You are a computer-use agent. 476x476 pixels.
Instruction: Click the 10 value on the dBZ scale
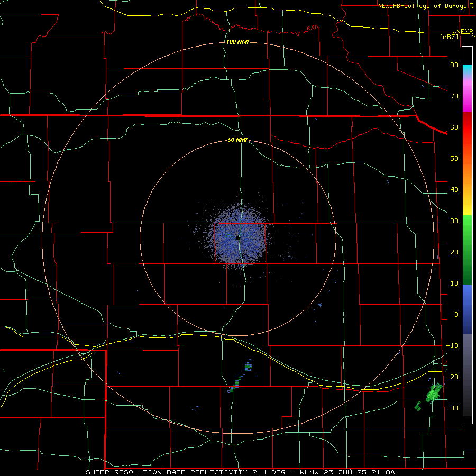coord(454,283)
